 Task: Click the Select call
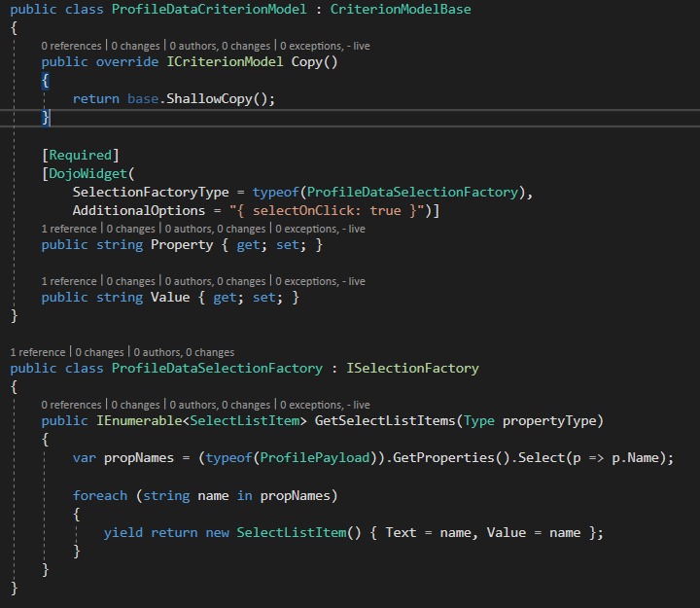click(x=542, y=458)
